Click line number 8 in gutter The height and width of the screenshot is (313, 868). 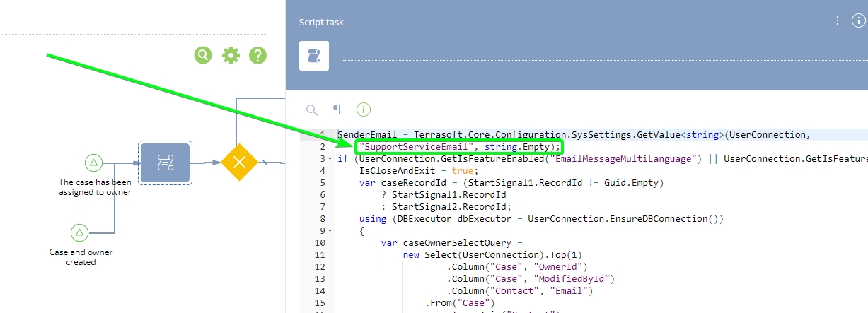(x=322, y=219)
